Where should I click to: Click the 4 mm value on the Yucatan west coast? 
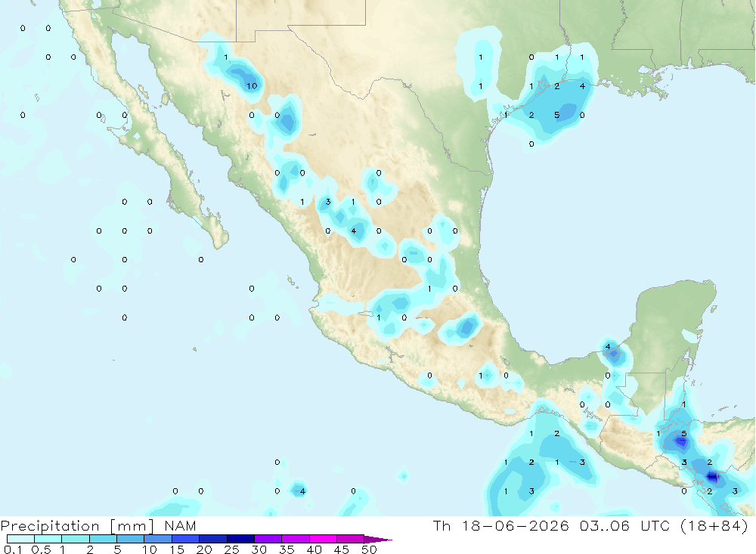click(x=608, y=347)
